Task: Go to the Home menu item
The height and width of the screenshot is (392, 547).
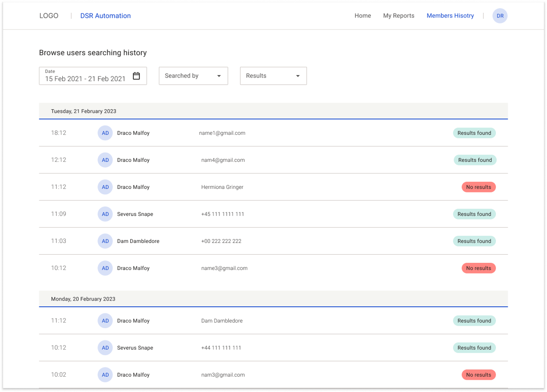Action: tap(363, 16)
